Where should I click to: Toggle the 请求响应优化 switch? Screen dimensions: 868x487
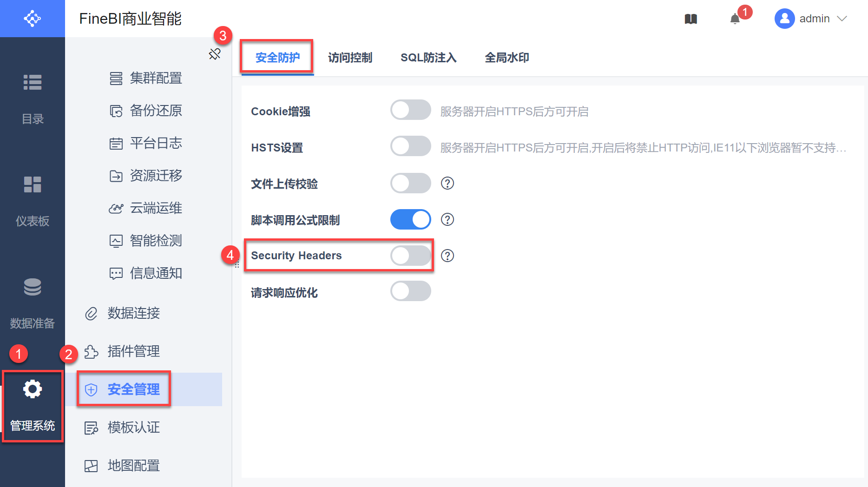410,291
